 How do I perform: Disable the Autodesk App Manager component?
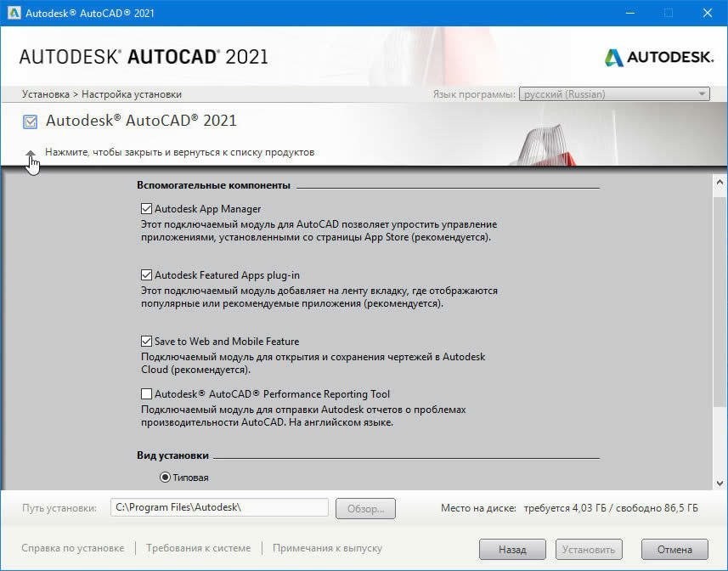146,208
